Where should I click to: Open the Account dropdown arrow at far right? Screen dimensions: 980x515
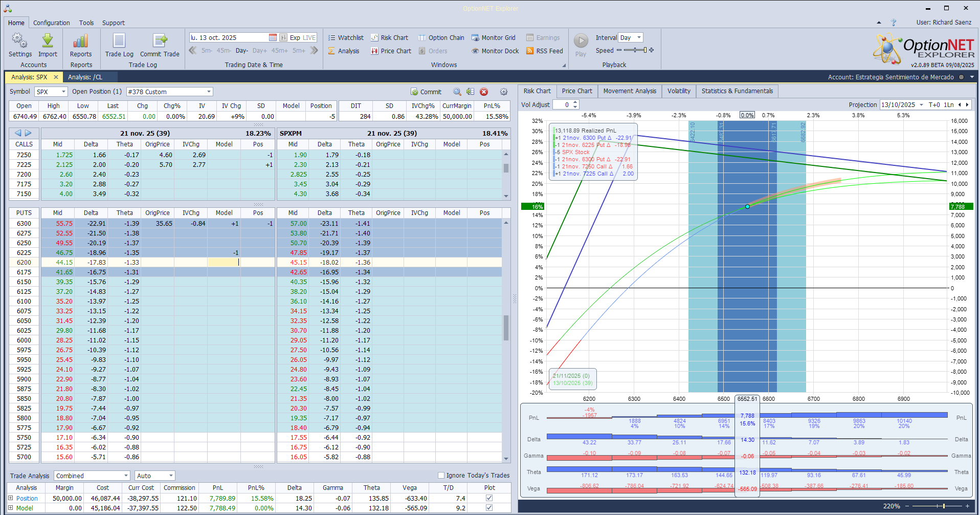[972, 77]
